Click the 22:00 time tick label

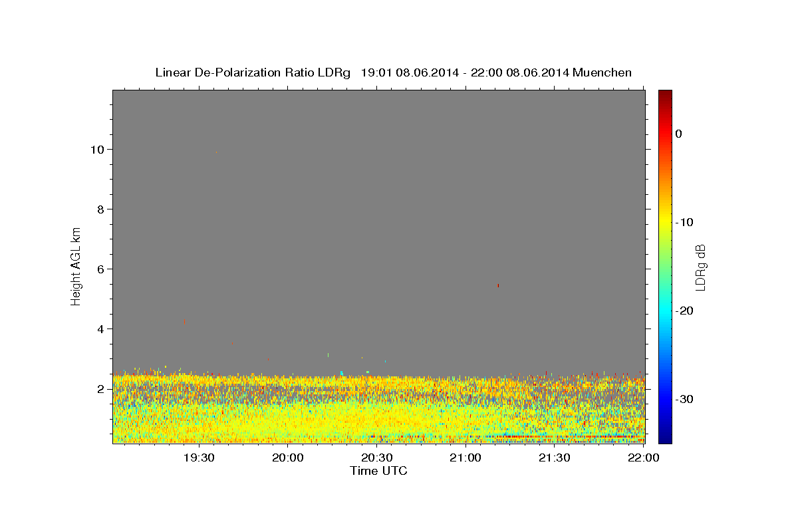(x=643, y=458)
